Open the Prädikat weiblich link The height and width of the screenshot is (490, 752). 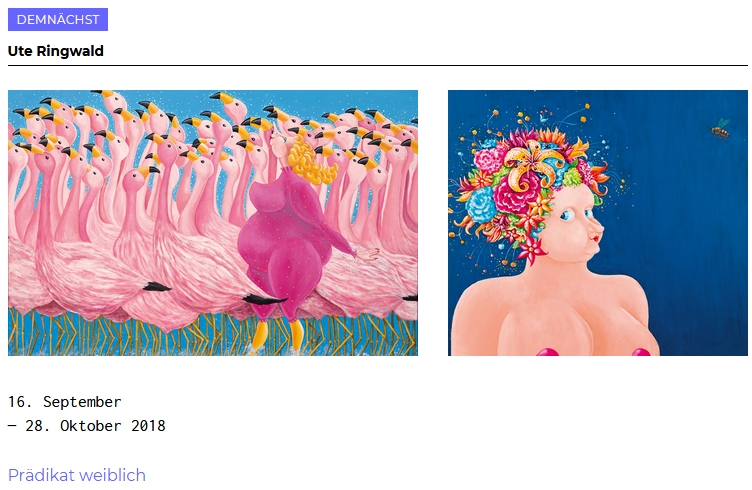[x=77, y=475]
